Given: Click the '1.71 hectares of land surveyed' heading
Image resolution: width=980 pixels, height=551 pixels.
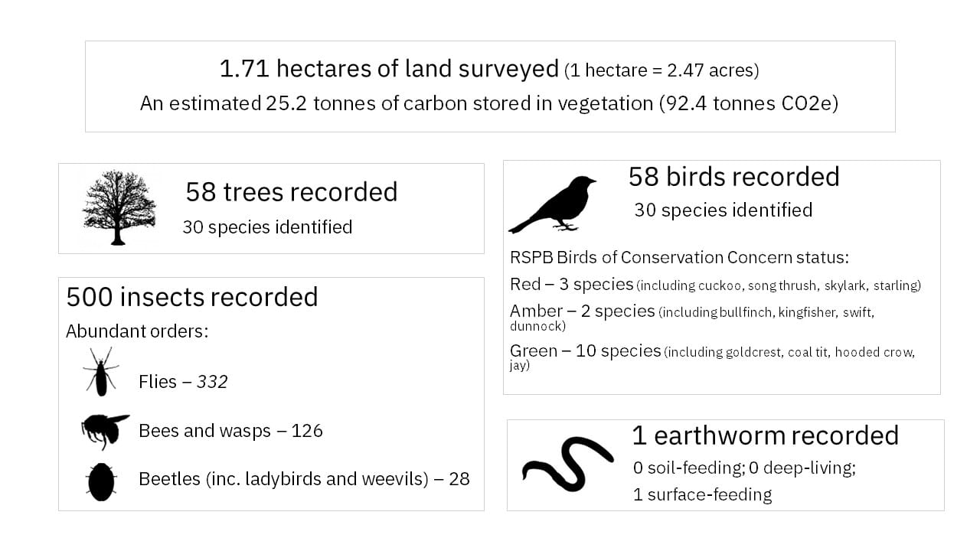Looking at the screenshot, I should click(x=389, y=69).
